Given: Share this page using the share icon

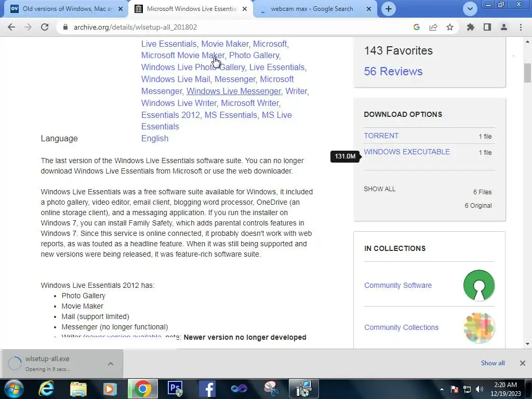Looking at the screenshot, I should 433,27.
